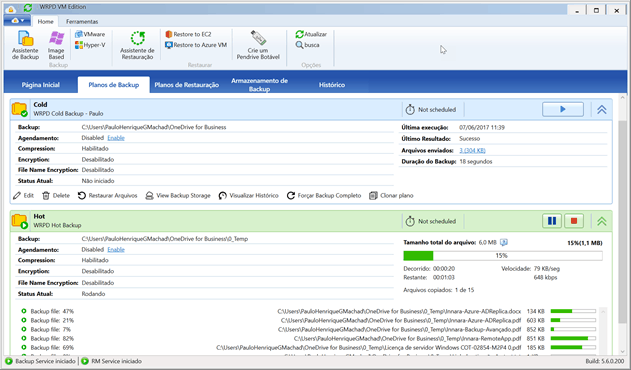Launch Image Based backup
This screenshot has height=370, width=631.
56,45
